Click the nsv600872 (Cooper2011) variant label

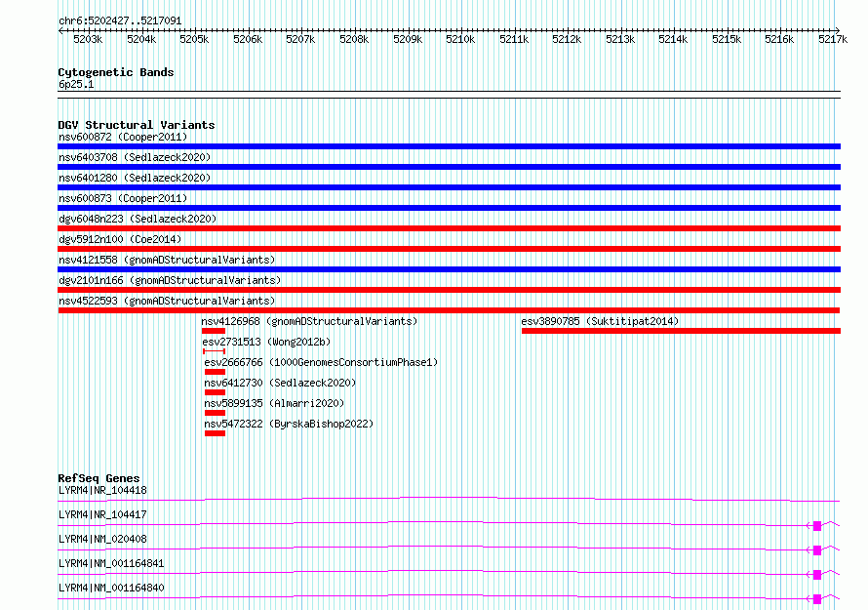tap(123, 137)
